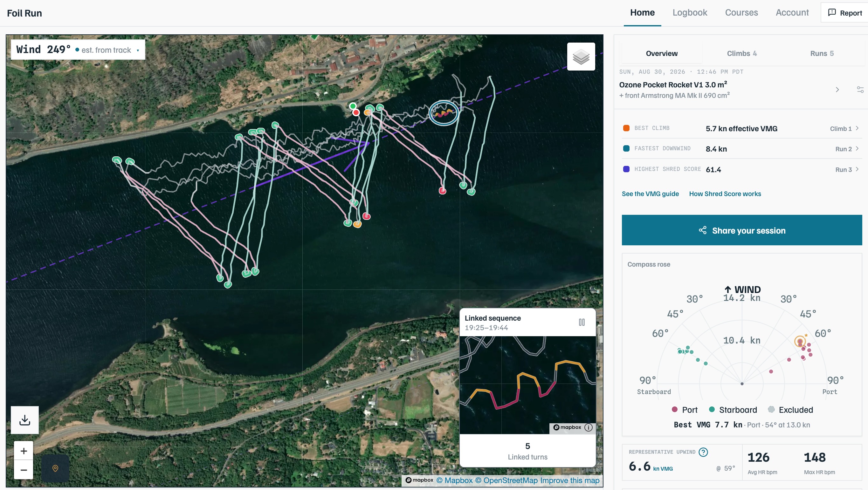Switch to the Overview tab
Viewport: 868px width, 490px height.
(661, 54)
